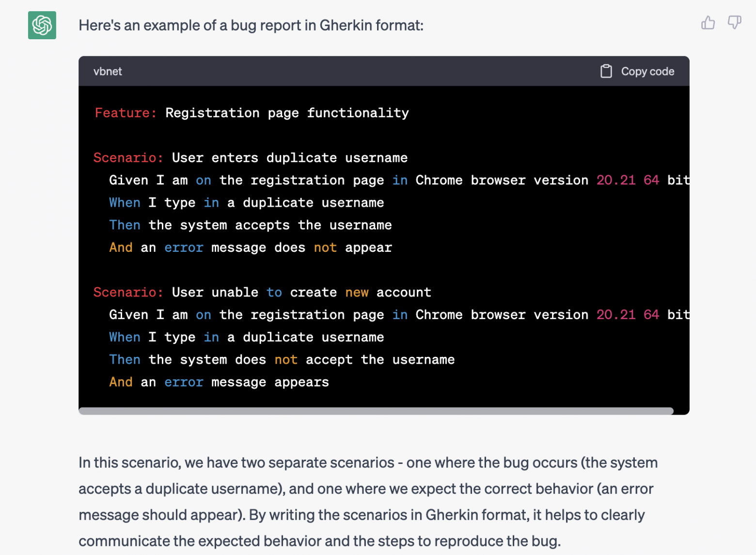756x555 pixels.
Task: Click the line 'And an error message does not appear'
Action: [251, 247]
